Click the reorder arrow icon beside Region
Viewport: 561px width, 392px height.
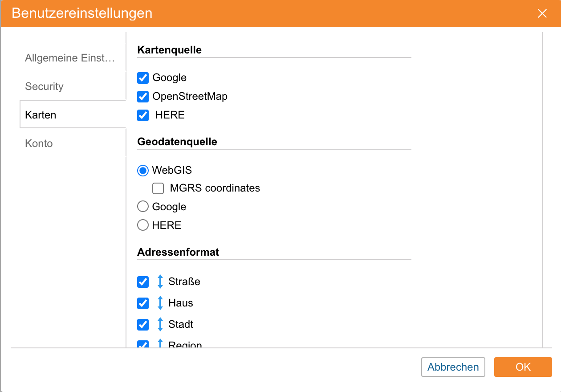pos(160,344)
